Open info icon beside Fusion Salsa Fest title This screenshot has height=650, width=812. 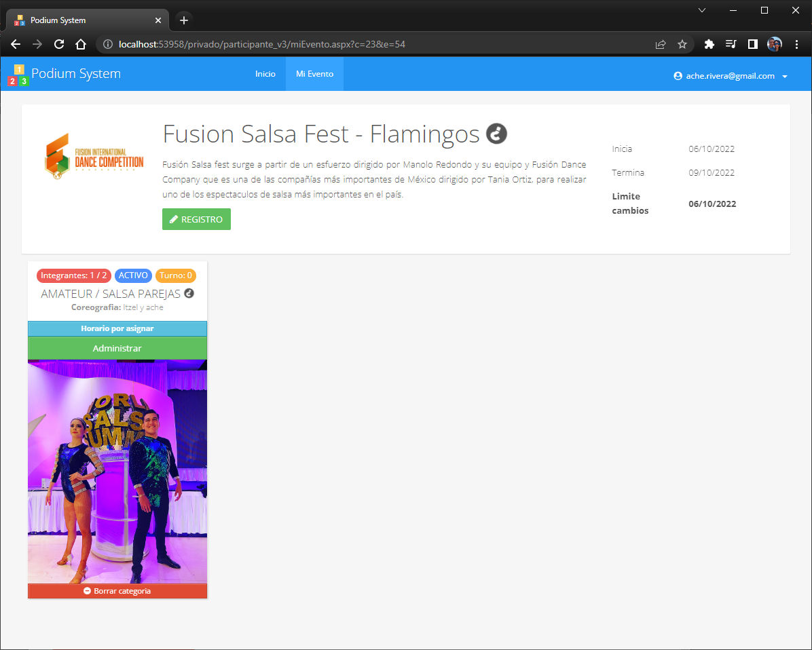pyautogui.click(x=496, y=134)
